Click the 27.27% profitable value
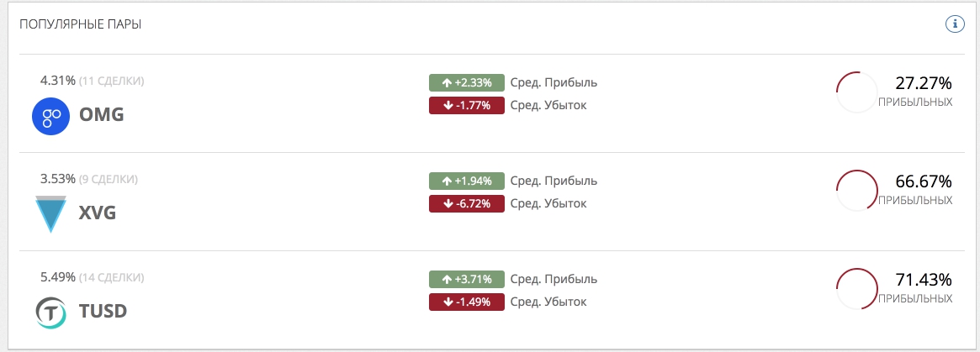Screen dimensions: 980x352 click(923, 83)
